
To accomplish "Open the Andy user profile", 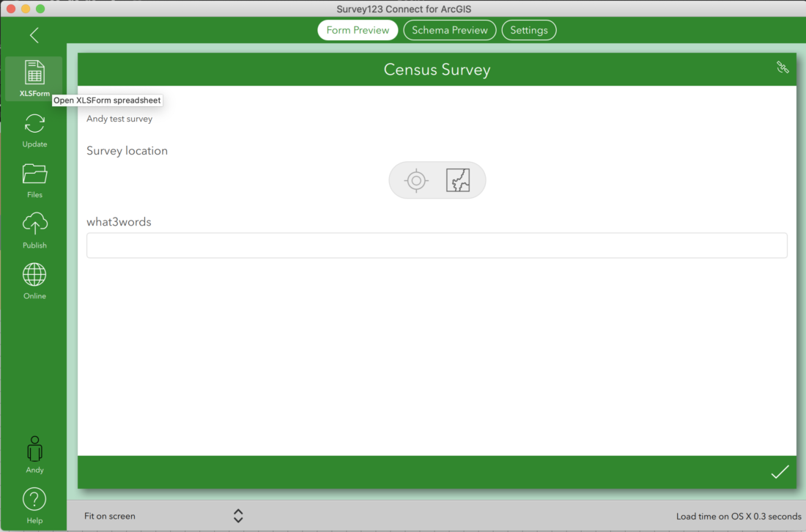I will tap(34, 455).
